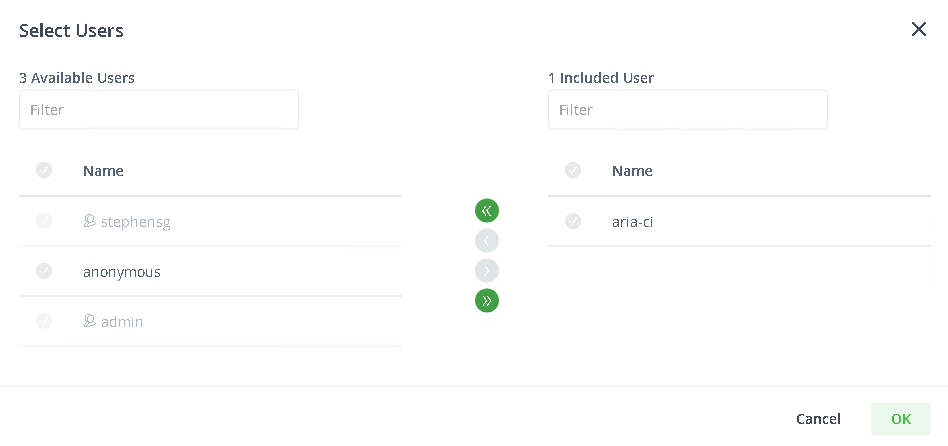Focus the Included User filter field

tap(687, 109)
